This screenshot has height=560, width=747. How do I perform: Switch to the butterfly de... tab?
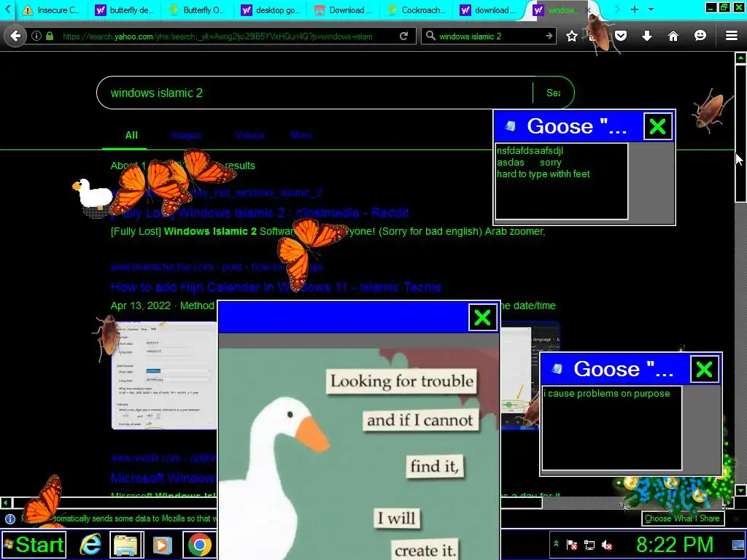click(124, 10)
